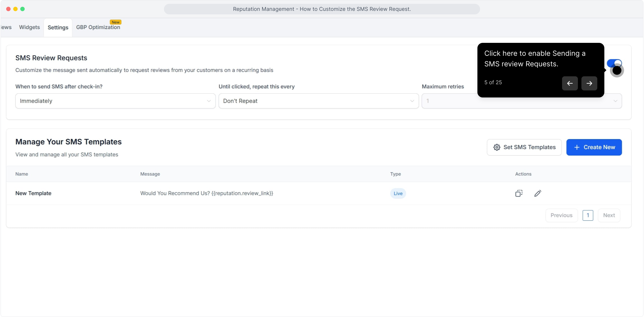The image size is (644, 317).
Task: Advance the tour with the right arrow
Action: (x=589, y=83)
